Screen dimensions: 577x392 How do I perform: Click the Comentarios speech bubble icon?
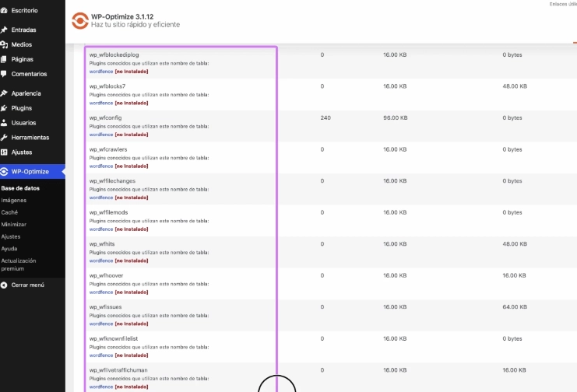click(4, 74)
